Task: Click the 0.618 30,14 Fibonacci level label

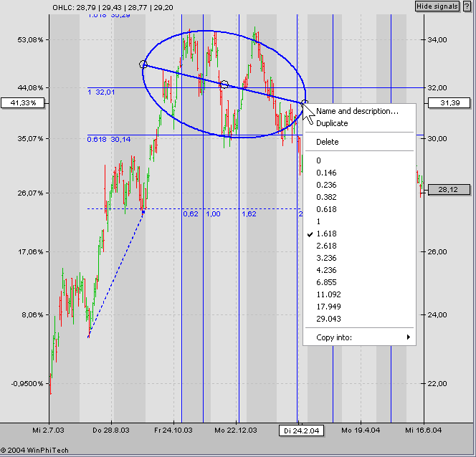Action: tap(109, 139)
